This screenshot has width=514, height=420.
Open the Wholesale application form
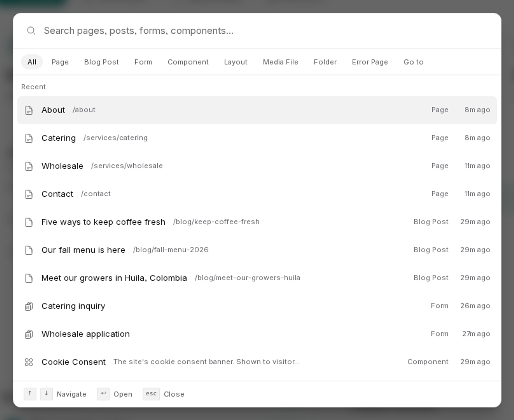pyautogui.click(x=257, y=334)
